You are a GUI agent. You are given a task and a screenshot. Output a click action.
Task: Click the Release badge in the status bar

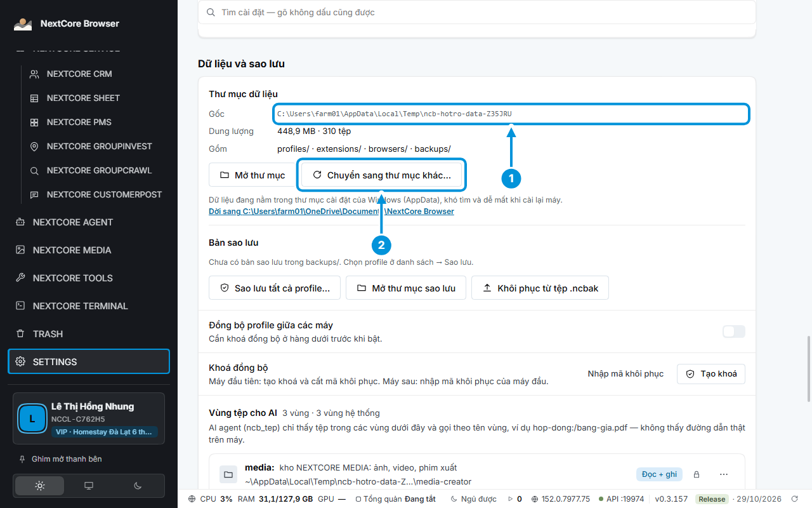(x=712, y=499)
